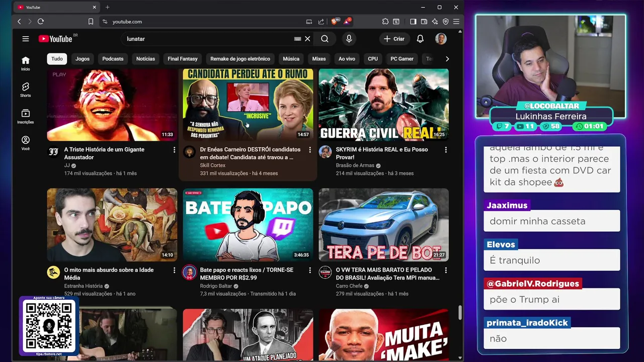
Task: Select Remake de jogo eletrônico chip
Action: tap(240, 59)
